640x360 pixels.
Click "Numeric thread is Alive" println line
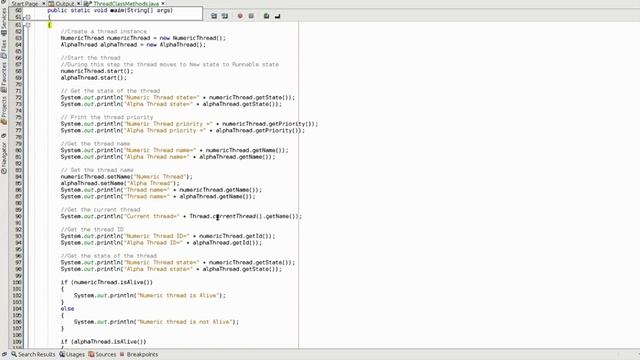click(150, 296)
